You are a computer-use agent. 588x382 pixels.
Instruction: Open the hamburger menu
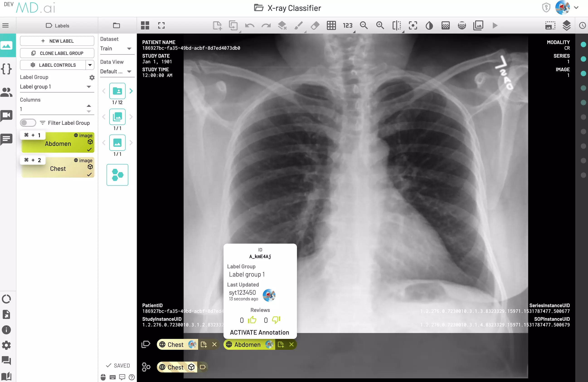click(x=5, y=25)
